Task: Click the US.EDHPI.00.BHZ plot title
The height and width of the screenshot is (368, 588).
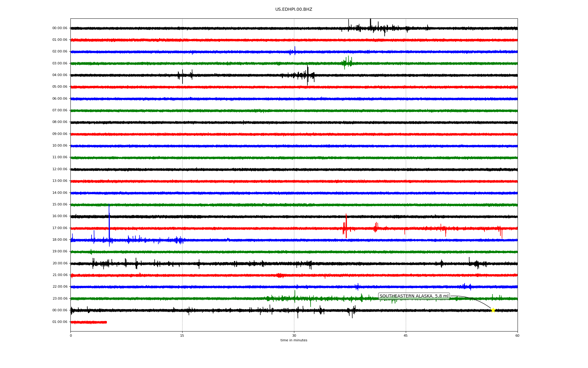Action: (x=294, y=10)
